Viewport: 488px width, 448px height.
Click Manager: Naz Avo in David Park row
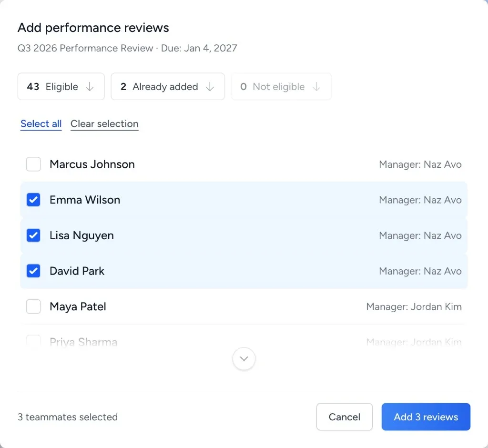tap(420, 271)
